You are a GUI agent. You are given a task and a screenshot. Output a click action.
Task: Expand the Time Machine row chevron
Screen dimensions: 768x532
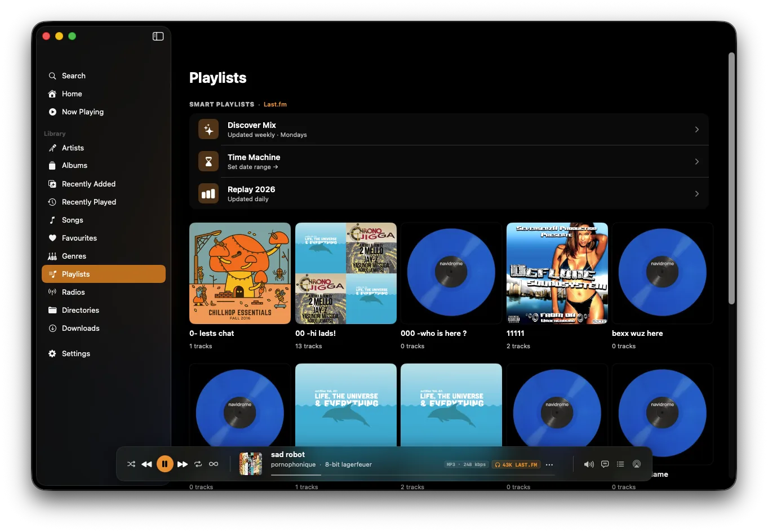click(x=697, y=162)
